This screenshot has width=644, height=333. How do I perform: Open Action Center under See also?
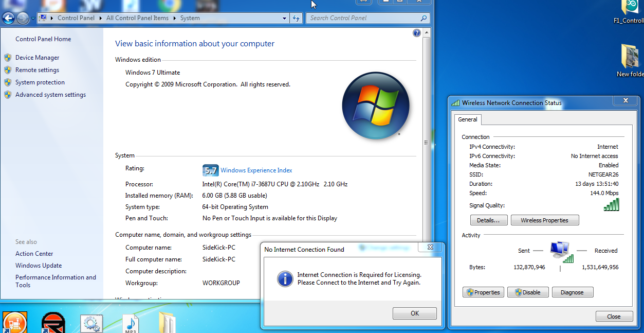pos(34,254)
